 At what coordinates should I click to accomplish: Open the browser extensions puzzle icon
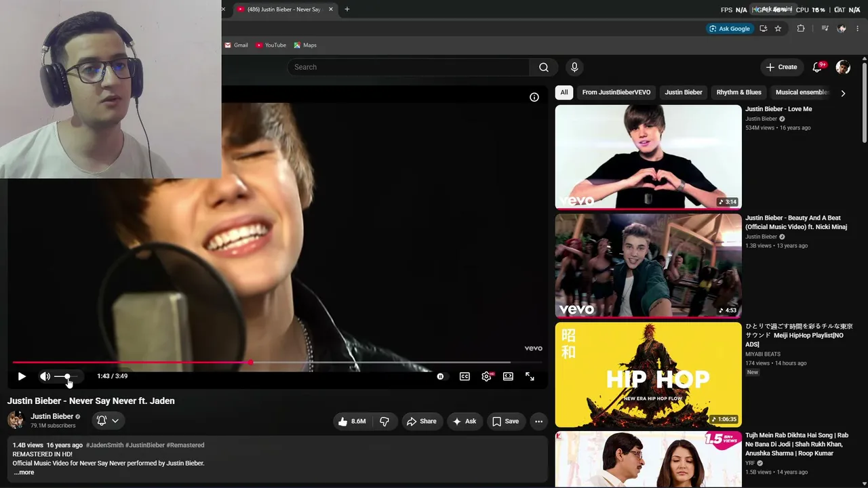tap(801, 28)
